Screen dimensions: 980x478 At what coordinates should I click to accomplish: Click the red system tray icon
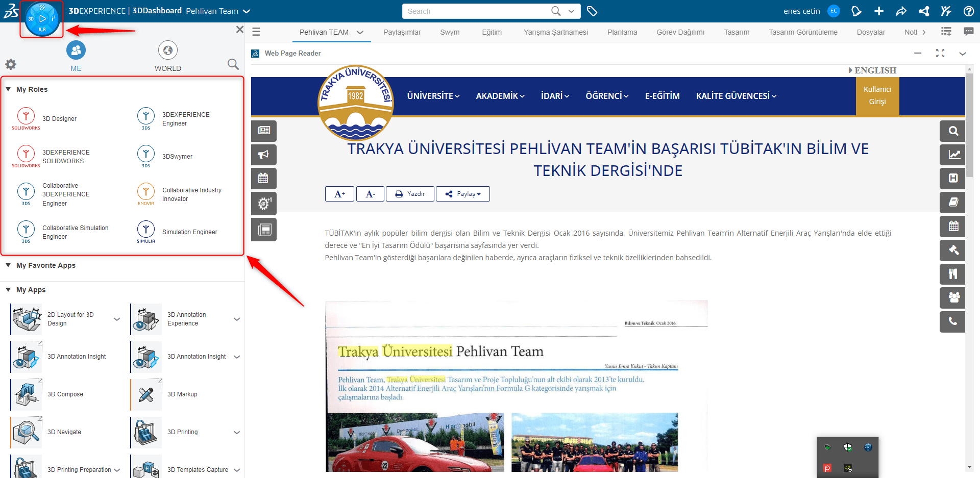pos(827,468)
